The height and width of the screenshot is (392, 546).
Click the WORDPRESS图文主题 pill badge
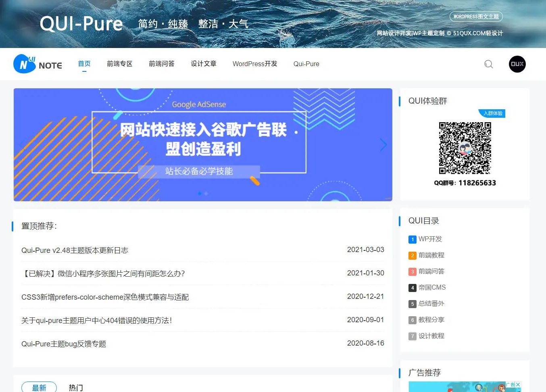[476, 17]
